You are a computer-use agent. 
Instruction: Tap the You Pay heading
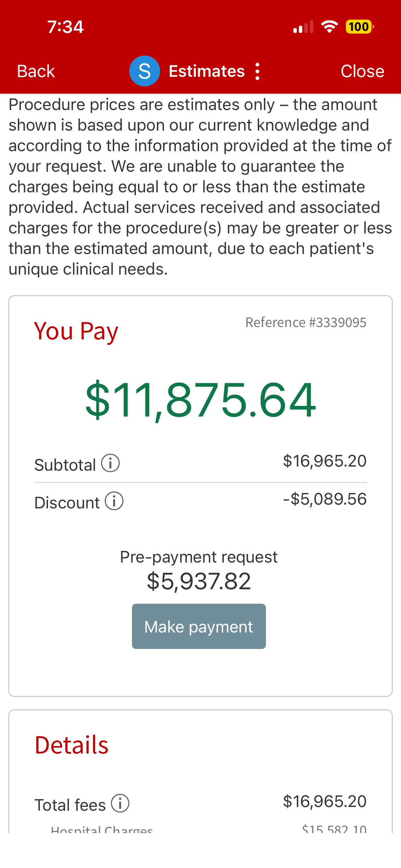tap(76, 331)
